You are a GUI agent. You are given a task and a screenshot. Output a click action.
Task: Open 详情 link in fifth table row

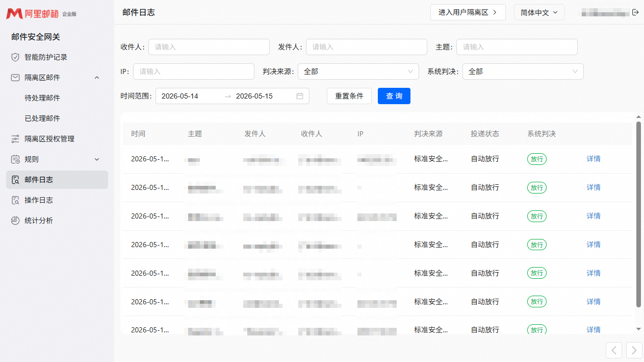(x=594, y=273)
